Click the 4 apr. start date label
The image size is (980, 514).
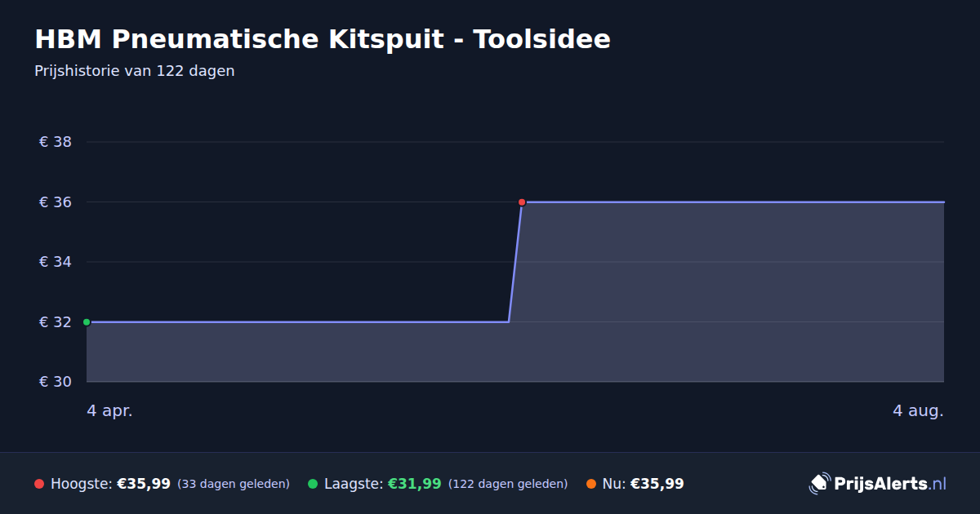point(109,410)
